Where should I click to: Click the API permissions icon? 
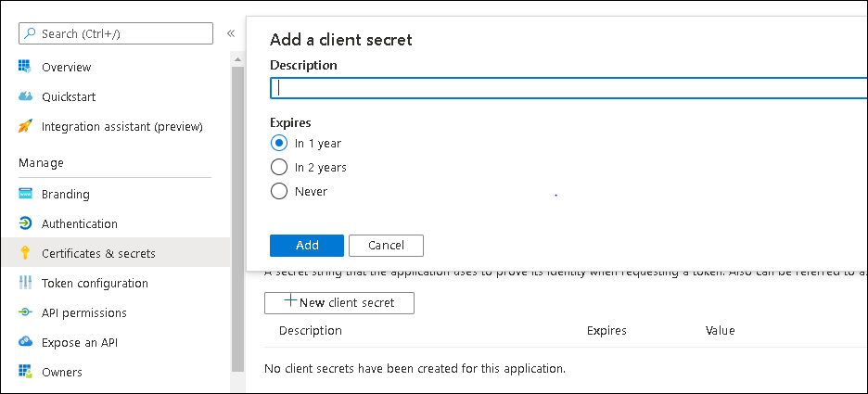25,312
